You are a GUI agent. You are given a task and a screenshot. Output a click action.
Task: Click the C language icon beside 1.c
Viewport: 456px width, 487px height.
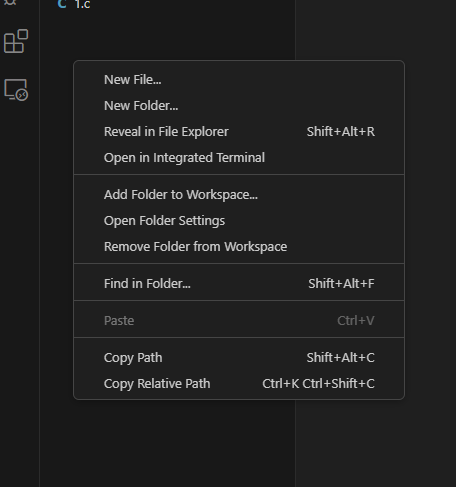click(62, 4)
